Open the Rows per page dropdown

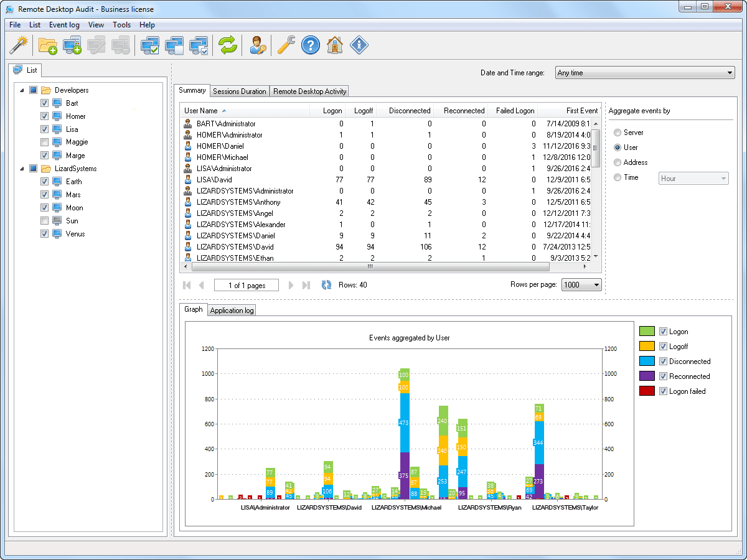click(581, 285)
